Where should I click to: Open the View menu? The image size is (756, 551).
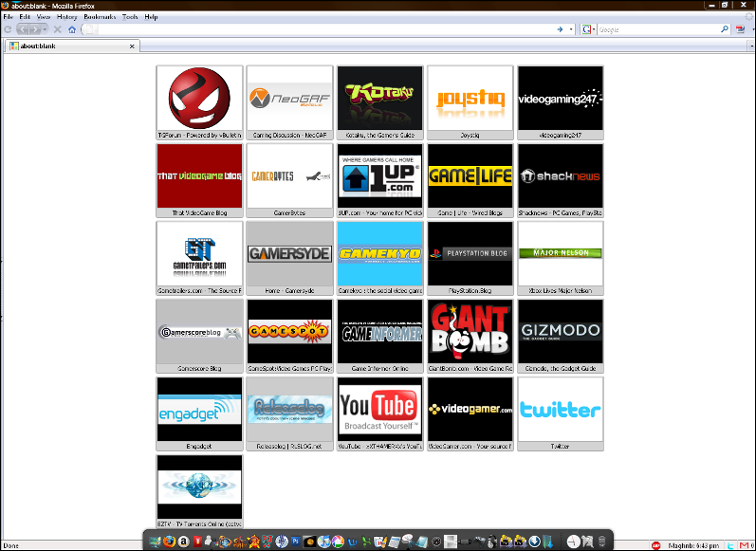pyautogui.click(x=44, y=17)
